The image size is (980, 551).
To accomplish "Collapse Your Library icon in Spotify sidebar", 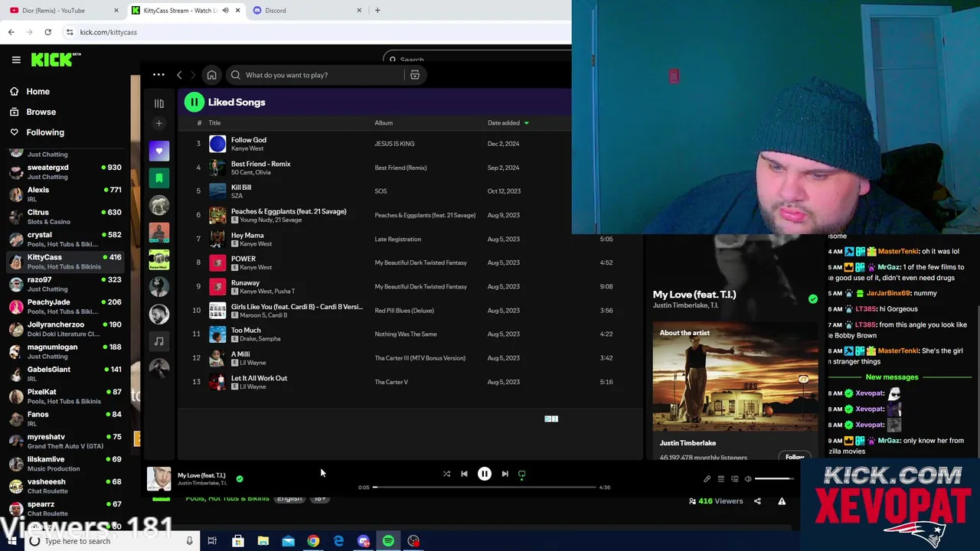I will pyautogui.click(x=159, y=103).
